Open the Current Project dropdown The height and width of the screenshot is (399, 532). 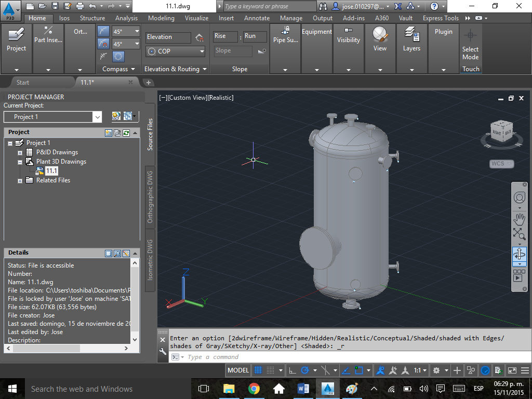coord(97,117)
